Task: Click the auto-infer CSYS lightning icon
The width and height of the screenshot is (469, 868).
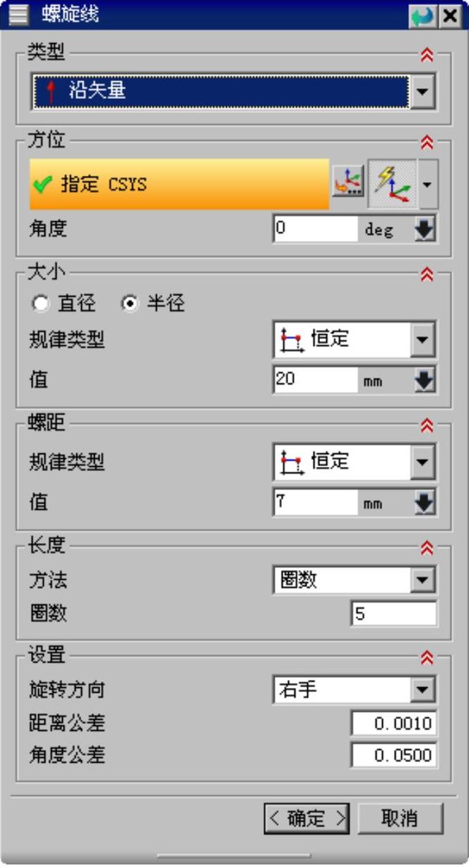Action: click(x=392, y=184)
